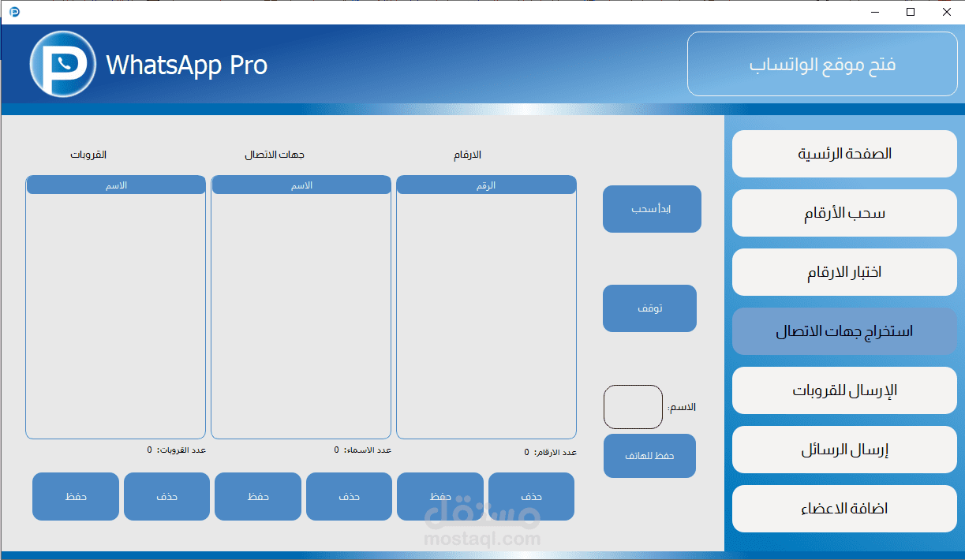The height and width of the screenshot is (560, 965).
Task: Click inside the empty contacts list box
Action: tap(301, 315)
